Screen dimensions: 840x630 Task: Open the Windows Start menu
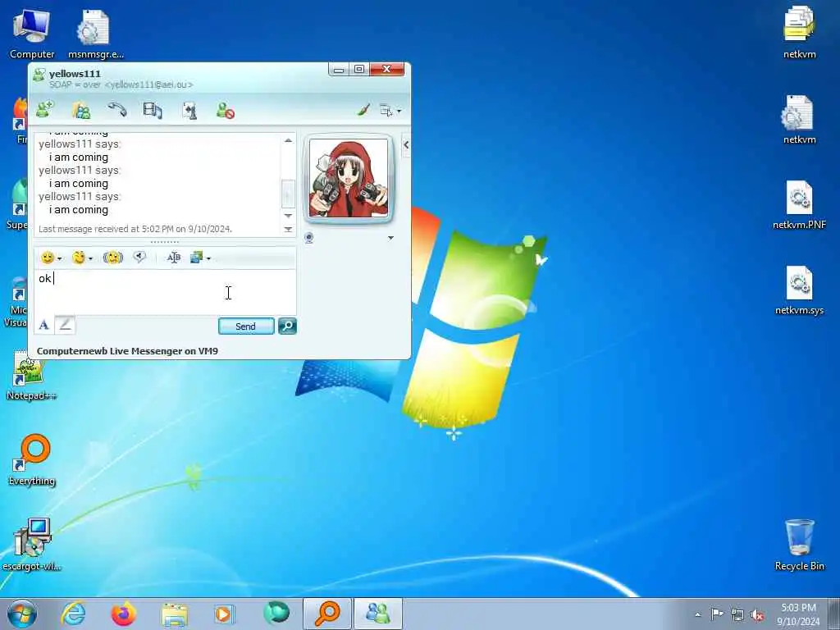[x=22, y=614]
